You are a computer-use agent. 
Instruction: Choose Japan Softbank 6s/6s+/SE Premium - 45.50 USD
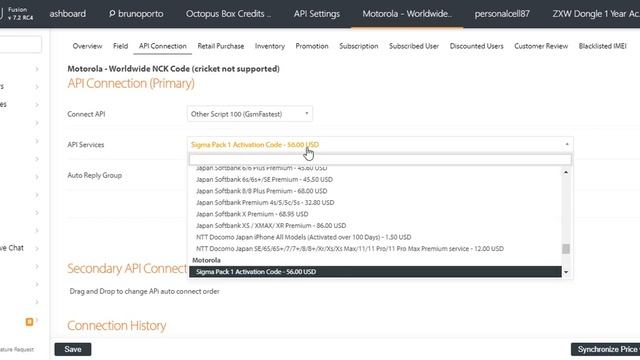tap(264, 179)
